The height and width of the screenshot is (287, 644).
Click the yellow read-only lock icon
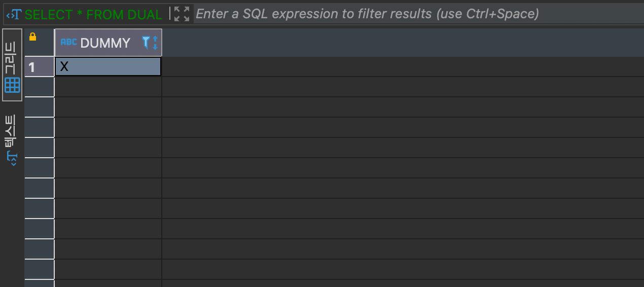tap(33, 37)
